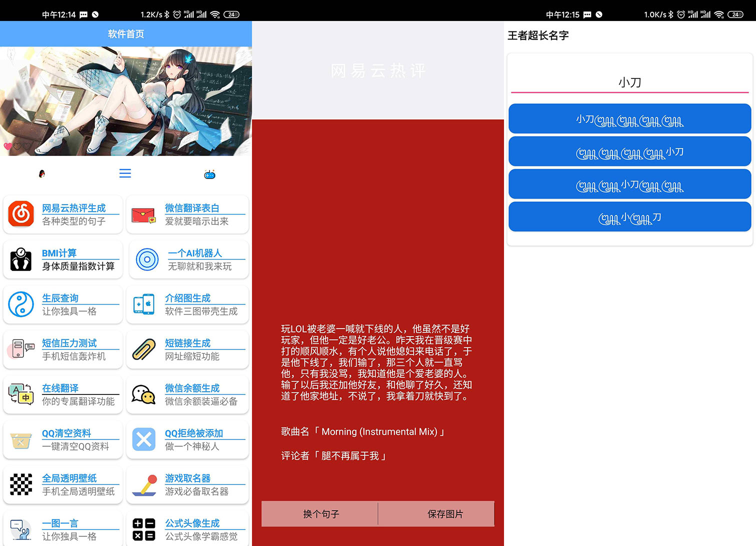
Task: Select the first generated name starting with 小刀
Action: (629, 119)
